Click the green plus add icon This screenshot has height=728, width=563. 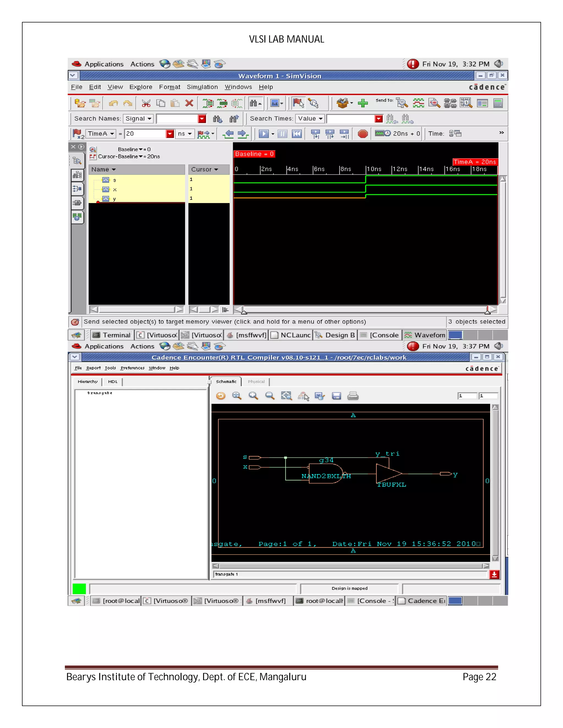click(x=363, y=103)
